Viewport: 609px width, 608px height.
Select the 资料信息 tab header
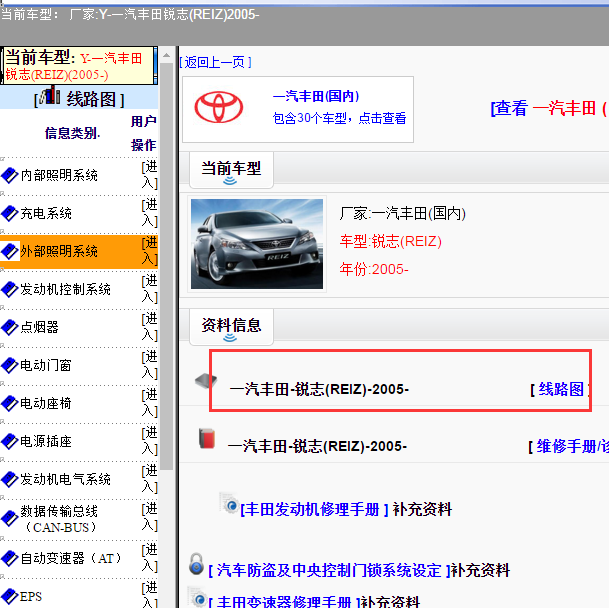(231, 327)
